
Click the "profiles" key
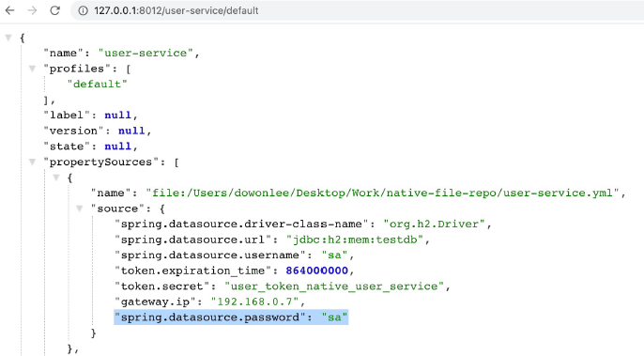click(x=77, y=69)
